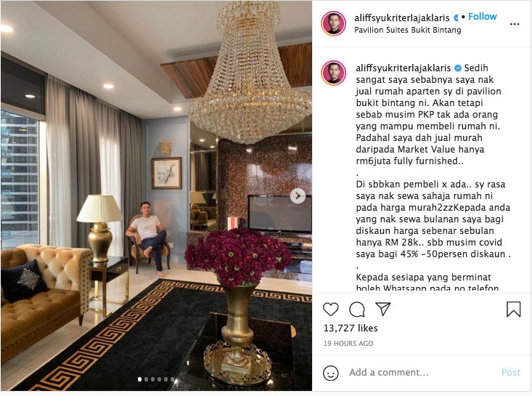532x396 pixels.
Task: Go to the next photo with the arrow
Action: pos(298,196)
